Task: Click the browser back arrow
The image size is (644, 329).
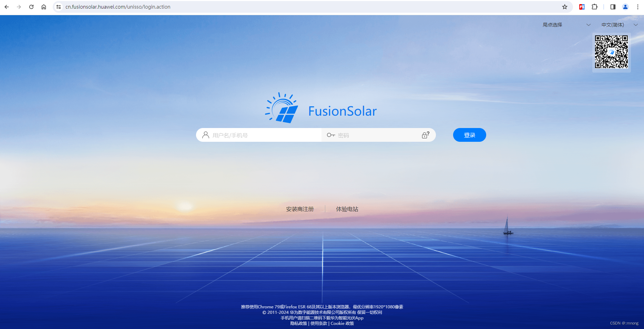Action: pos(7,7)
